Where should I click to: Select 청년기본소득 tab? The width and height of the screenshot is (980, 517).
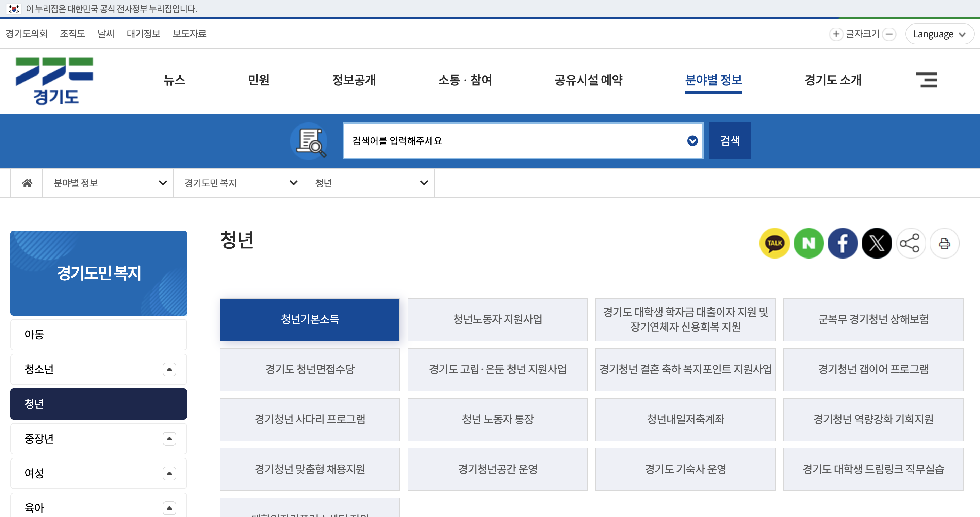pos(310,320)
